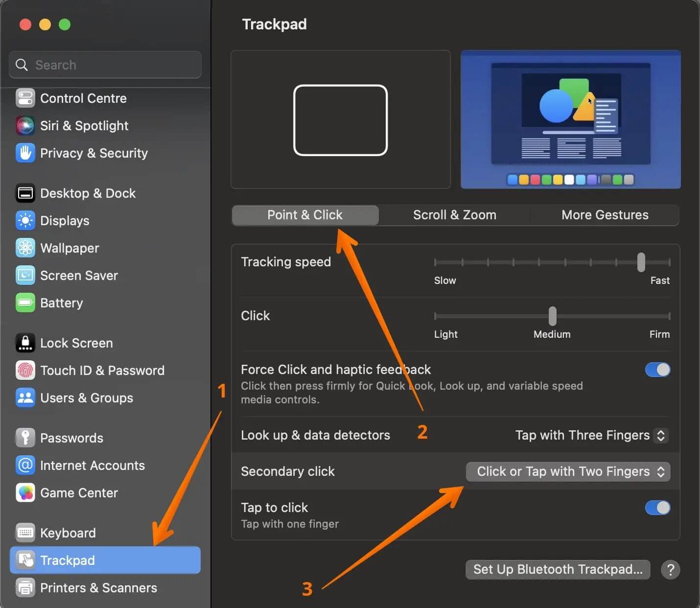The height and width of the screenshot is (608, 700).
Task: Switch to the Scroll & Zoom tab
Action: [x=454, y=215]
